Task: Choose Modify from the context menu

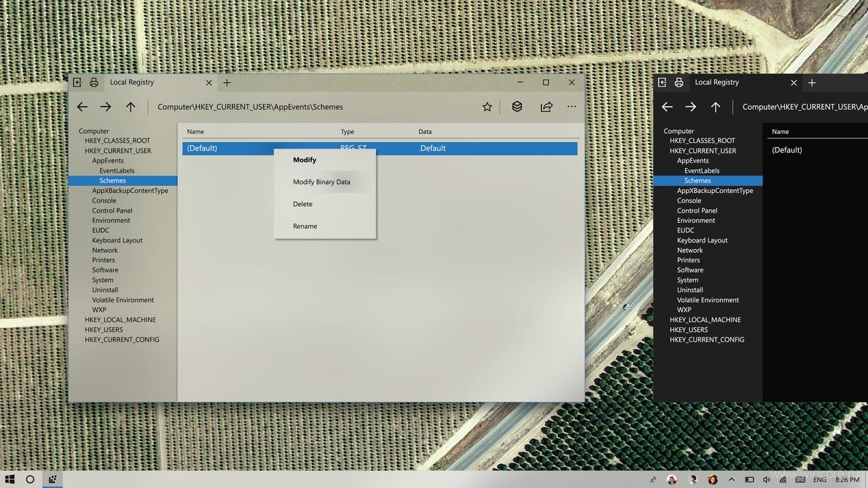Action: click(325, 160)
